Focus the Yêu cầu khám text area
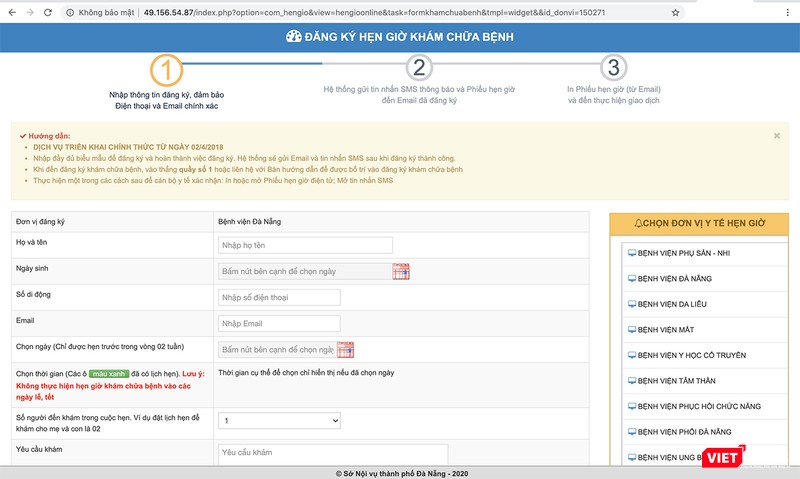The height and width of the screenshot is (479, 800). pyautogui.click(x=333, y=454)
